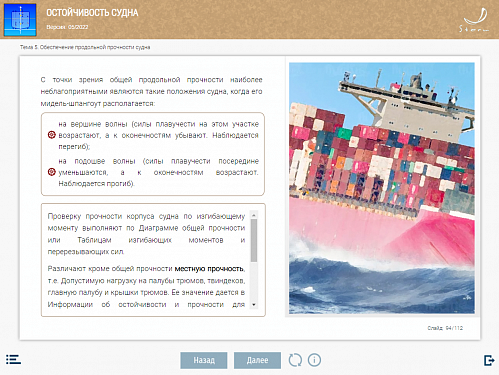Click the slide counter 94/112

point(445,328)
